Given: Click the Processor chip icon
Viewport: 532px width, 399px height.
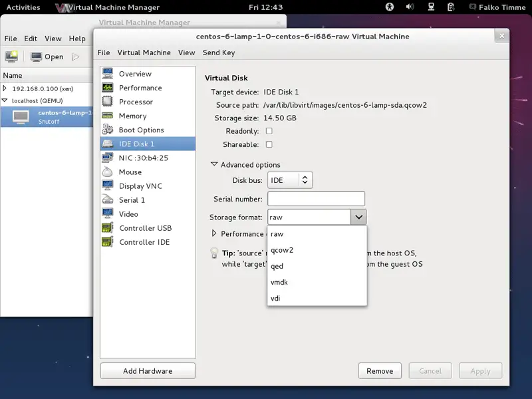Looking at the screenshot, I should pyautogui.click(x=108, y=102).
